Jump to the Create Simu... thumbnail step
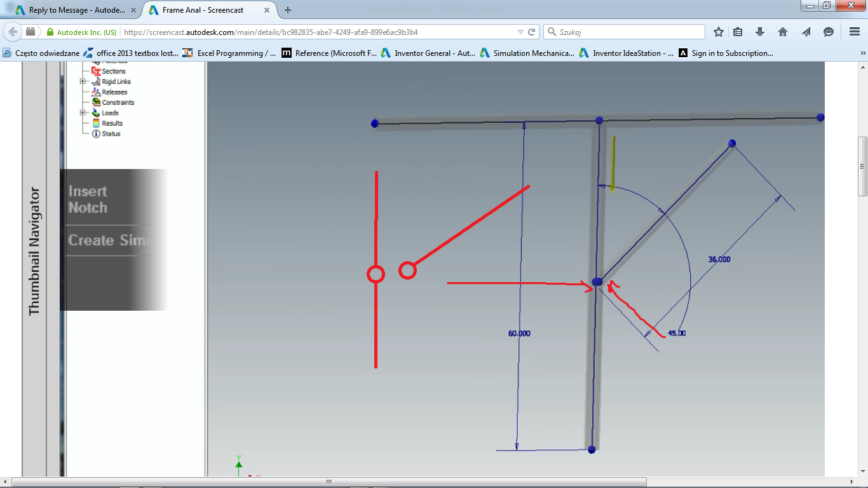 (109, 240)
